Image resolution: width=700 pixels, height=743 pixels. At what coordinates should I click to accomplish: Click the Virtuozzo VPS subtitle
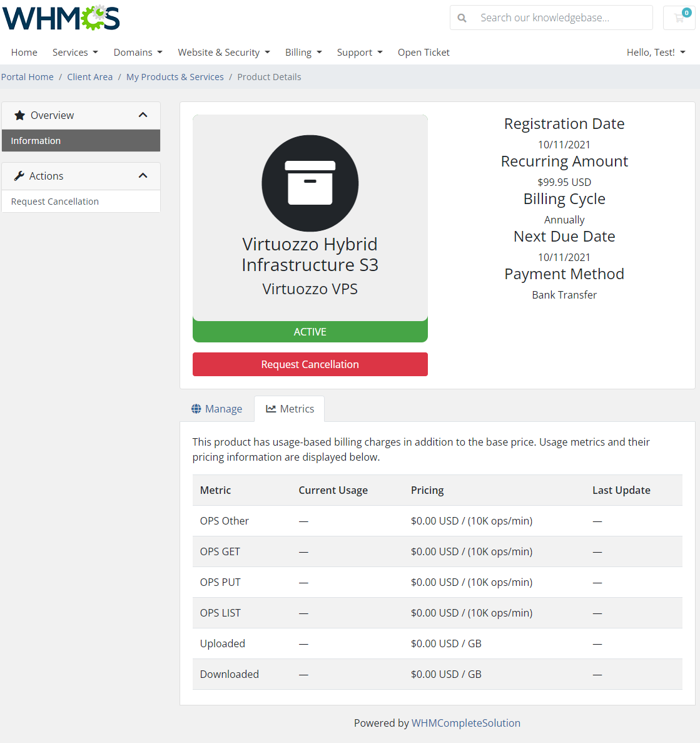click(x=310, y=289)
